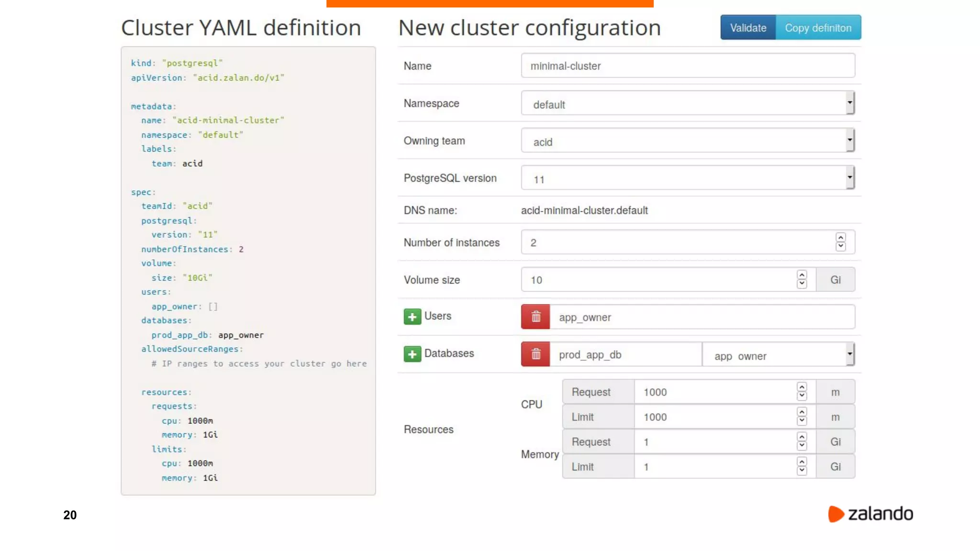This screenshot has width=980, height=551.
Task: Focus the Name field containing minimal-cluster
Action: click(x=687, y=66)
